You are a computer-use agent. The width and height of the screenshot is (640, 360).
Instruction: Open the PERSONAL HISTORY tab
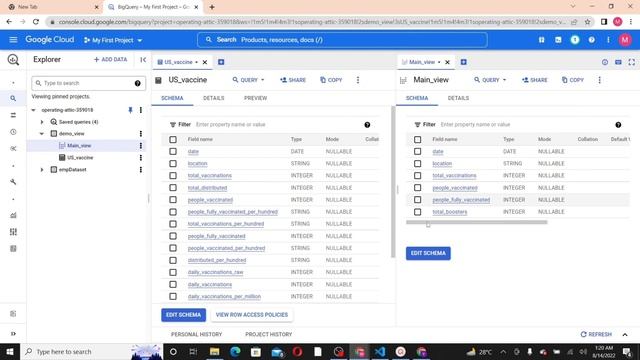[196, 334]
